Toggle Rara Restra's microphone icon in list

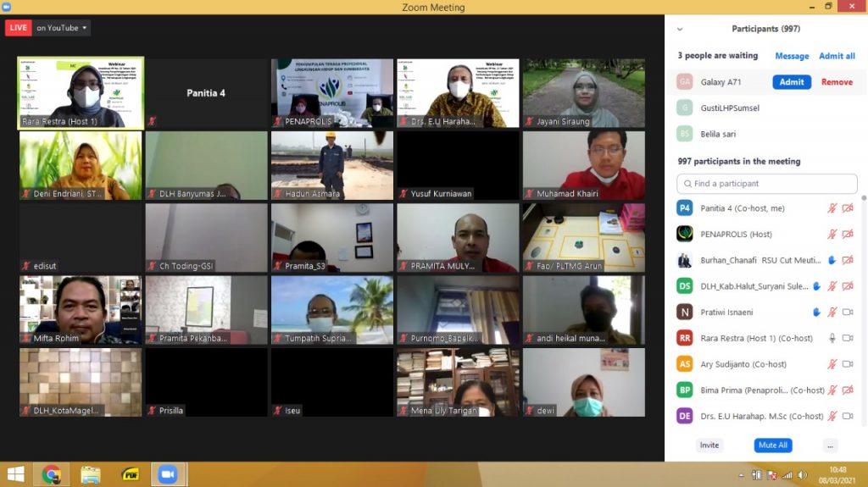tap(832, 338)
